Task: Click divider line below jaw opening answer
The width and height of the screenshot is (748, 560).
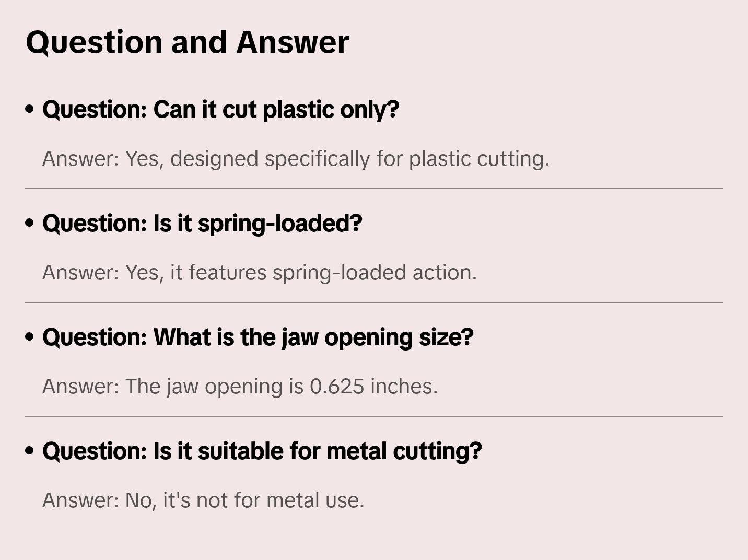Action: click(374, 416)
